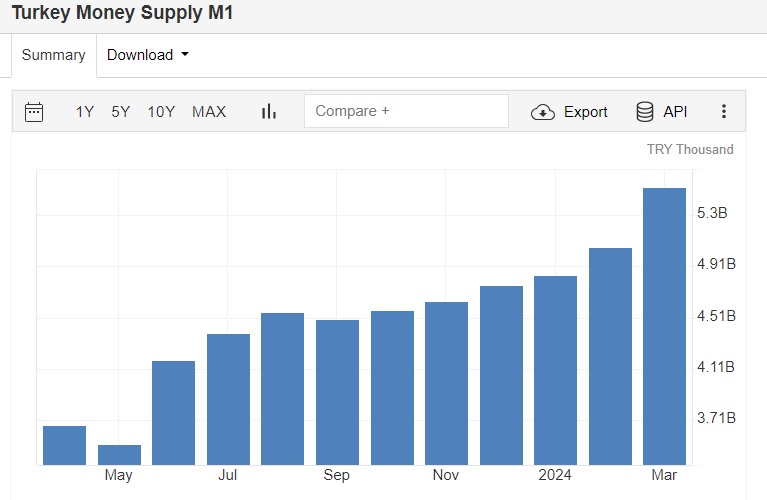The image size is (767, 500).
Task: Click the Export cloud download icon
Action: (x=542, y=112)
